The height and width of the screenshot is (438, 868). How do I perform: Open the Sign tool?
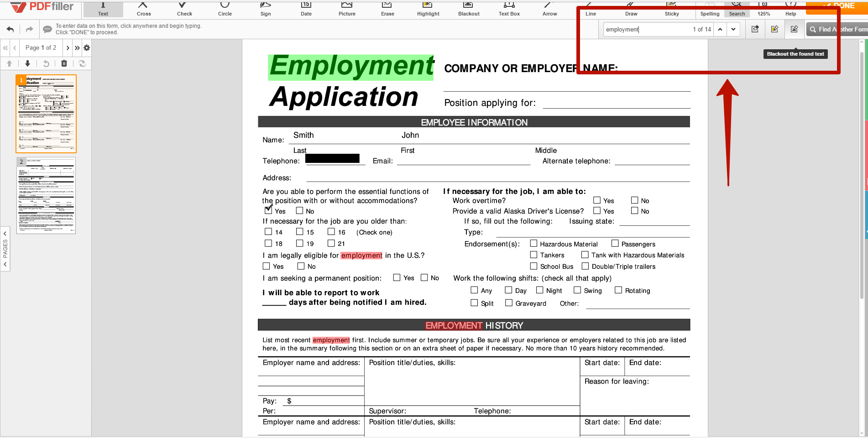(x=266, y=9)
